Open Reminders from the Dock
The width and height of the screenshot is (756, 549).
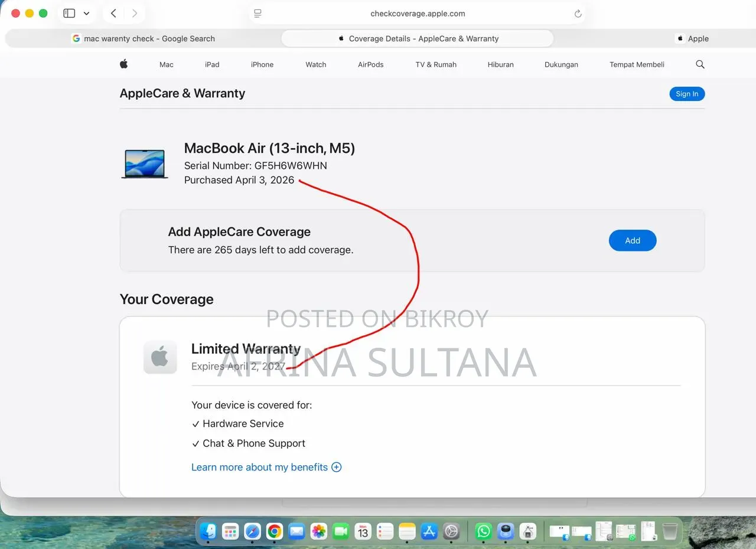tap(385, 531)
